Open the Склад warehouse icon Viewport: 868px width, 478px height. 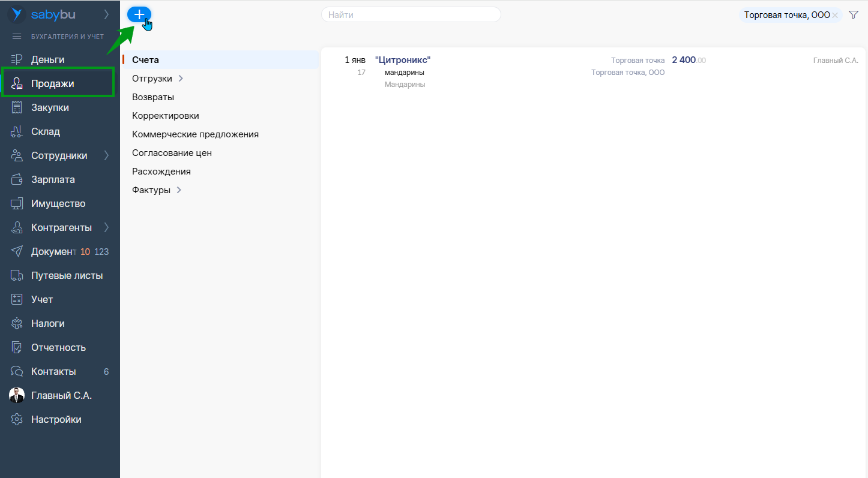point(17,131)
